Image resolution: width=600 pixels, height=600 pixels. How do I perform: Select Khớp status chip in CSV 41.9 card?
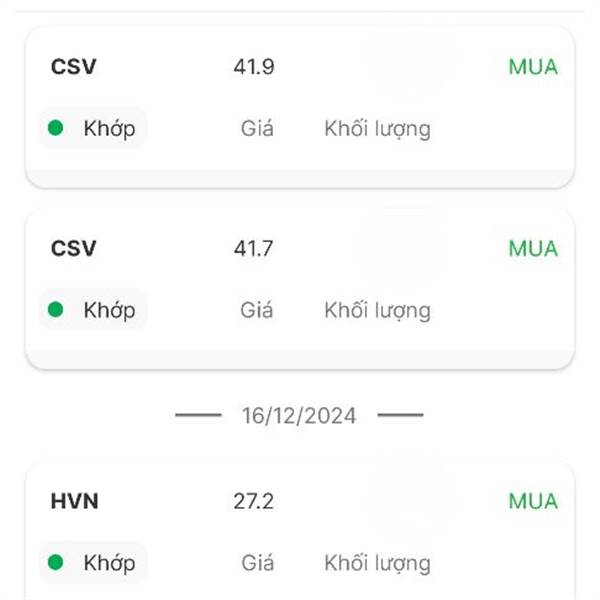[93, 128]
